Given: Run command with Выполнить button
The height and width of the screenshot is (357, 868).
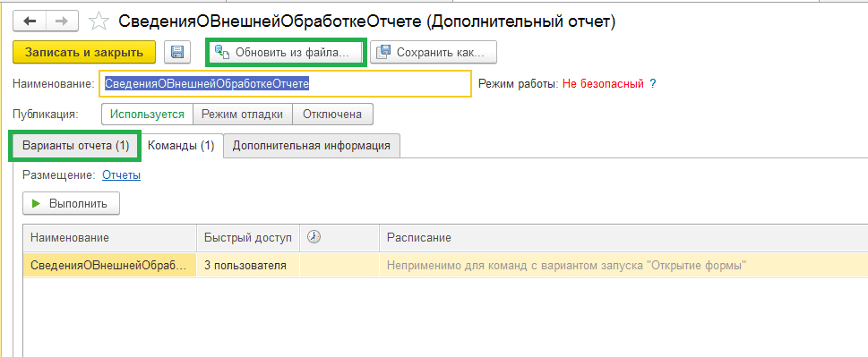Looking at the screenshot, I should (x=71, y=203).
